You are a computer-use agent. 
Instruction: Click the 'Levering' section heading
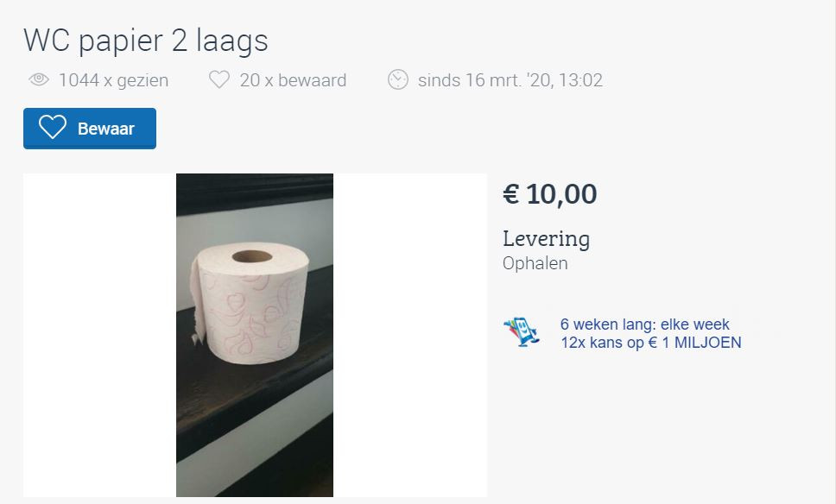[546, 239]
